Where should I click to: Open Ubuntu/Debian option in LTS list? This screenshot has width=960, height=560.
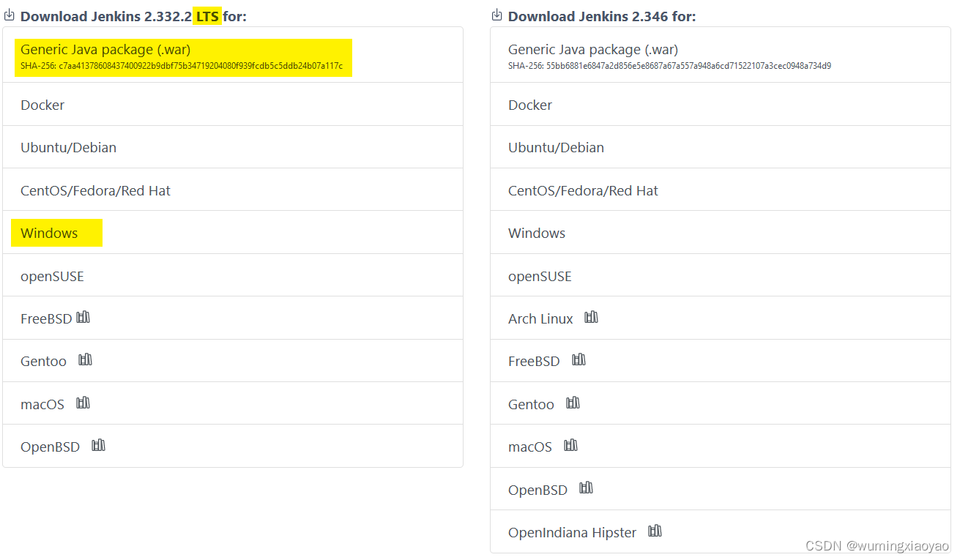point(233,147)
